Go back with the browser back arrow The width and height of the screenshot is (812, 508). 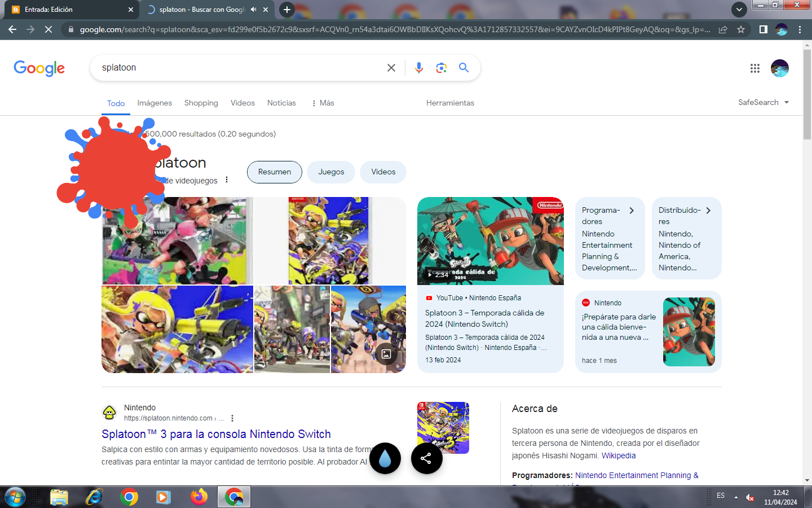12,29
